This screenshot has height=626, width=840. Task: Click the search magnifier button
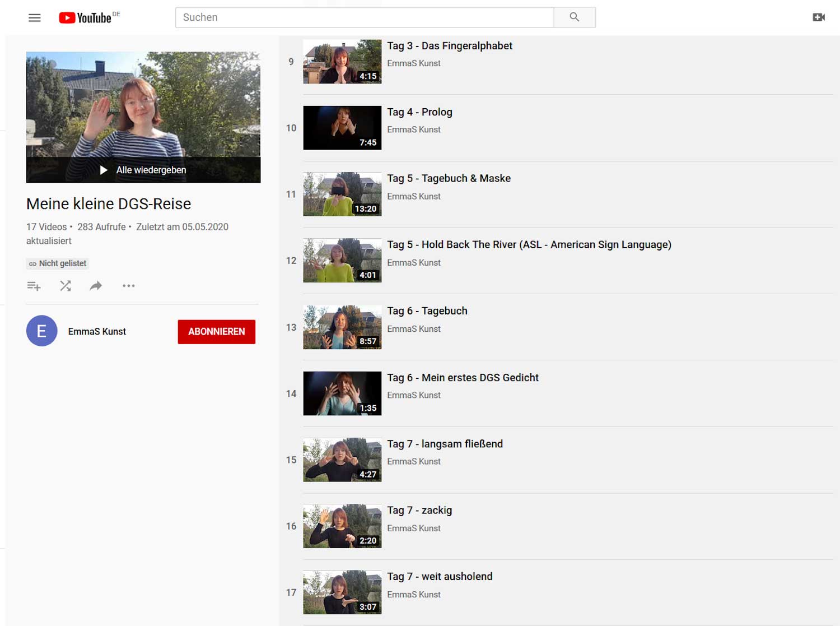click(575, 17)
